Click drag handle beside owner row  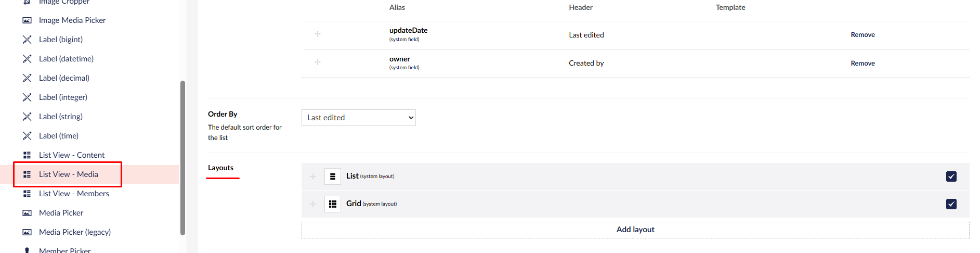[x=318, y=62]
